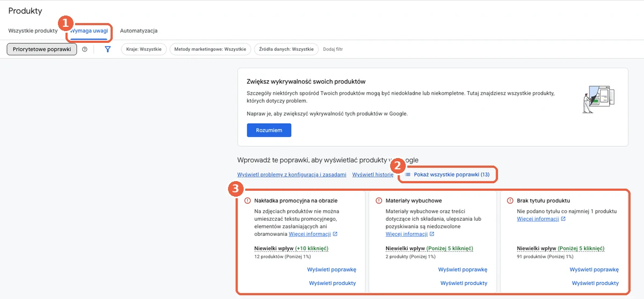Click Niewielki wpływ (+10 kliknięć) text
Screen dimensions: 644x299
[291, 249]
